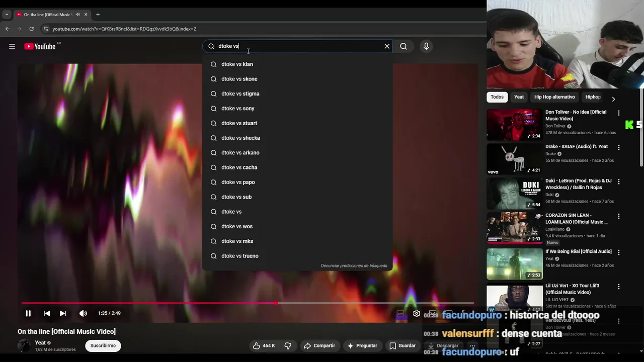
Task: Choose suggestion dtoke vs cacha
Action: (297, 167)
